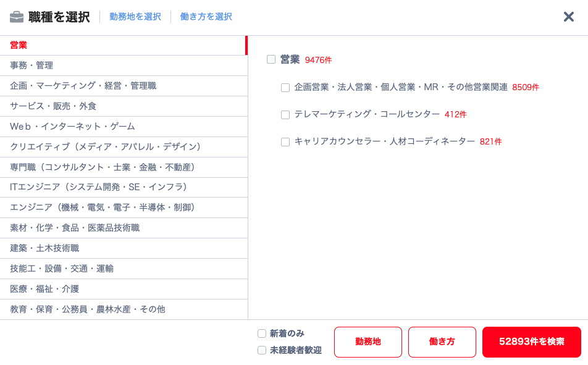The height and width of the screenshot is (365, 588).
Task: Select 建築・土木技術職 category
Action: click(124, 248)
